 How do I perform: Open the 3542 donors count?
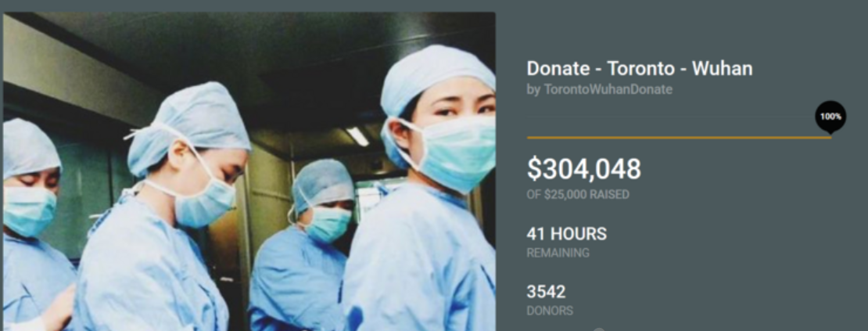(546, 292)
